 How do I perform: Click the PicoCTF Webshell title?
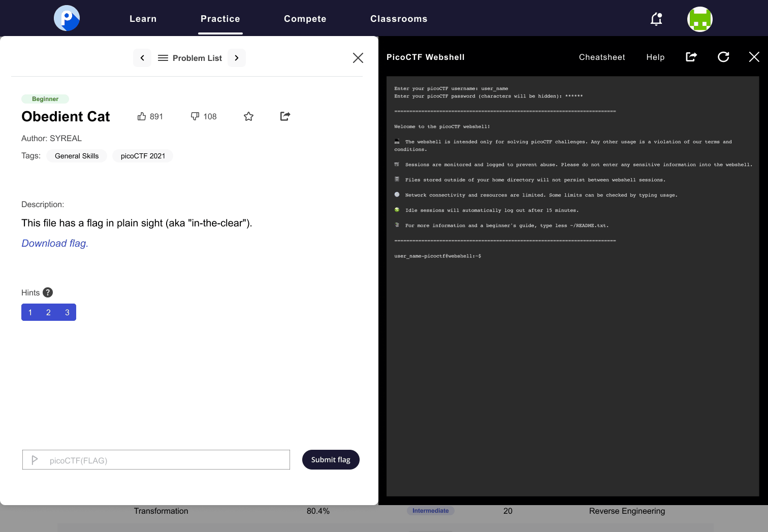(x=426, y=57)
